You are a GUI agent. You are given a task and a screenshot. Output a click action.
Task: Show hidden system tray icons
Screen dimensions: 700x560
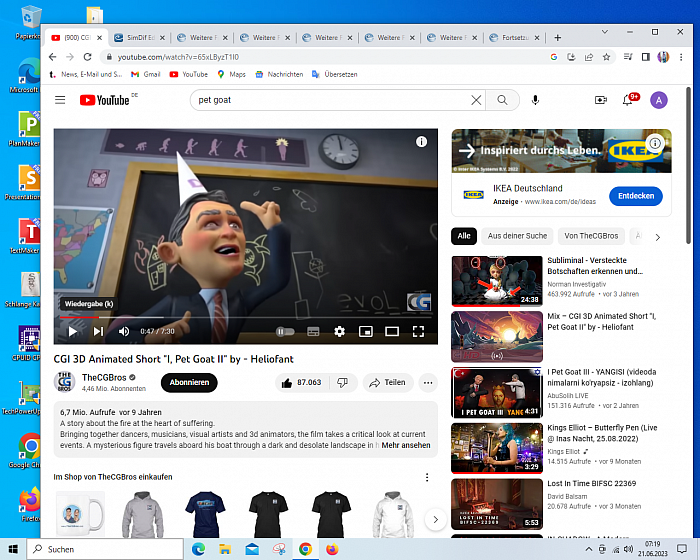pos(589,549)
